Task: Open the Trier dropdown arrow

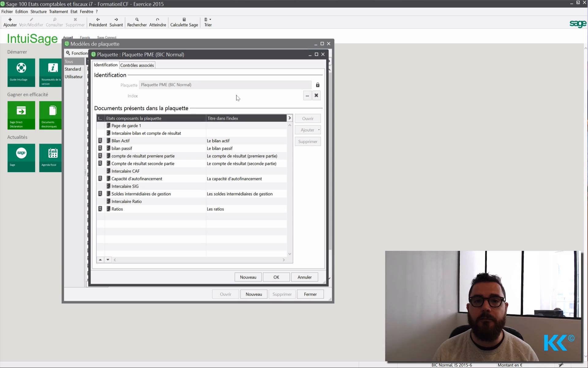Action: click(x=211, y=19)
